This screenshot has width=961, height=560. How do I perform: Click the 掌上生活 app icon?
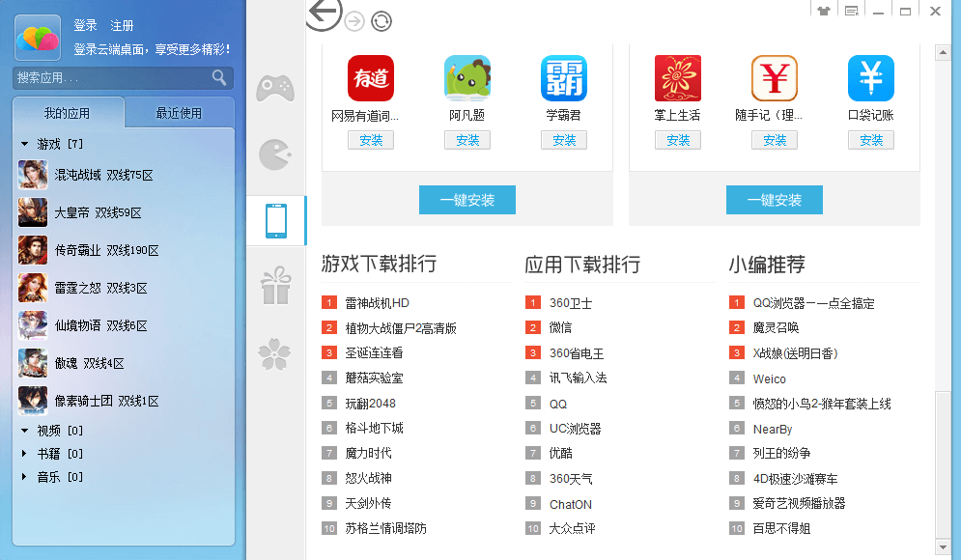[x=678, y=78]
